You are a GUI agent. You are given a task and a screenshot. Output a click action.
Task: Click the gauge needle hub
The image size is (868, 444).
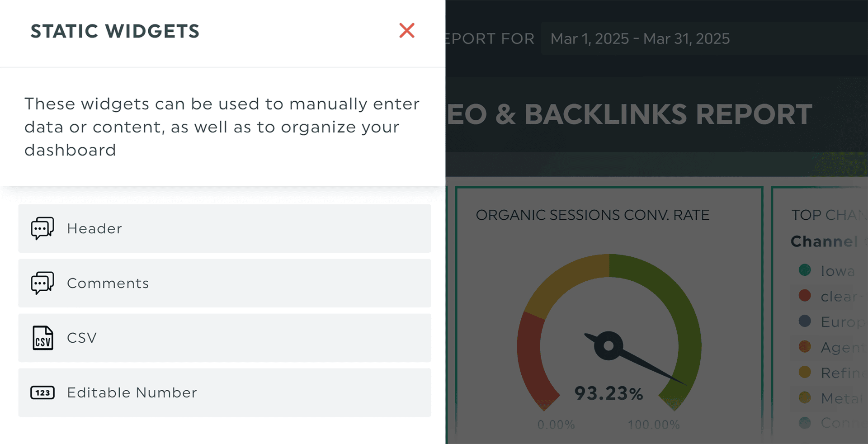(x=609, y=346)
